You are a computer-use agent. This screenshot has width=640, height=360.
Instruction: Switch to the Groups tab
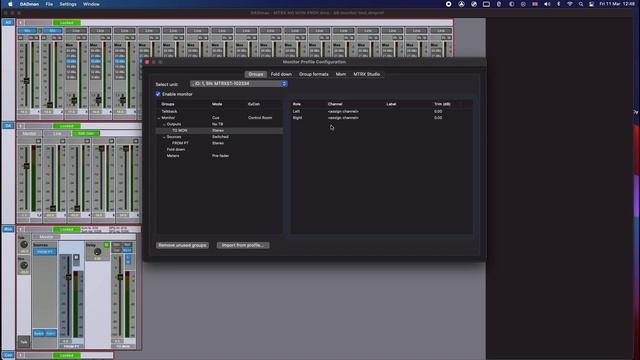click(256, 74)
